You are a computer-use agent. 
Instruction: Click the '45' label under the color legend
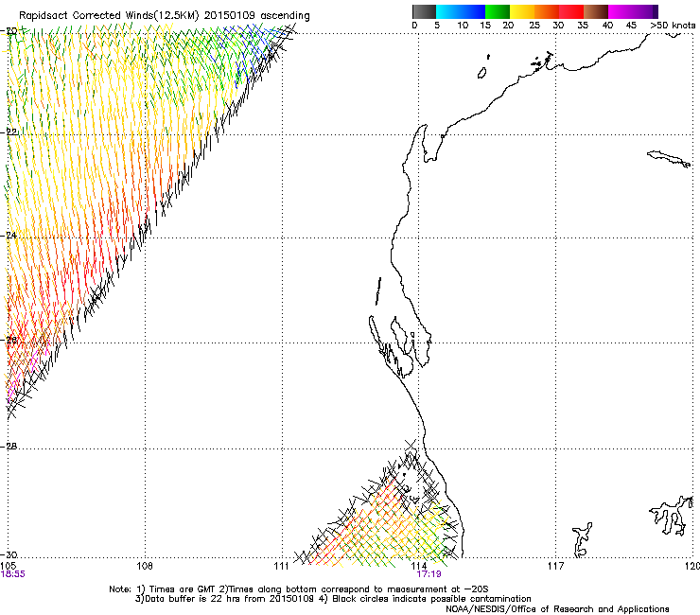(631, 26)
